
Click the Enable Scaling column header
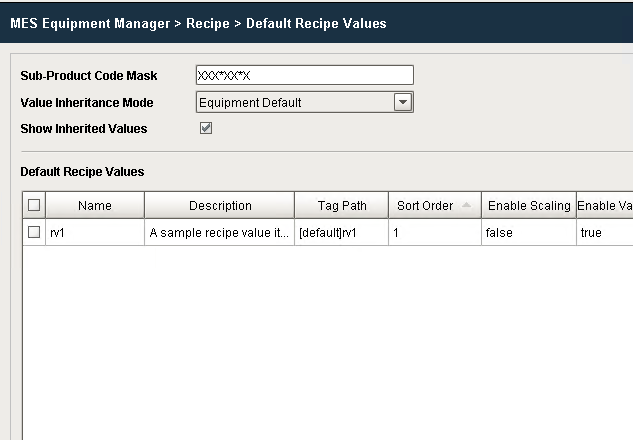point(528,206)
